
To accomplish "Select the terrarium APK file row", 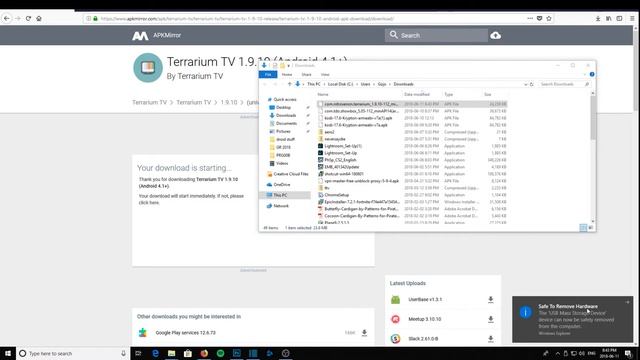I will pyautogui.click(x=412, y=104).
